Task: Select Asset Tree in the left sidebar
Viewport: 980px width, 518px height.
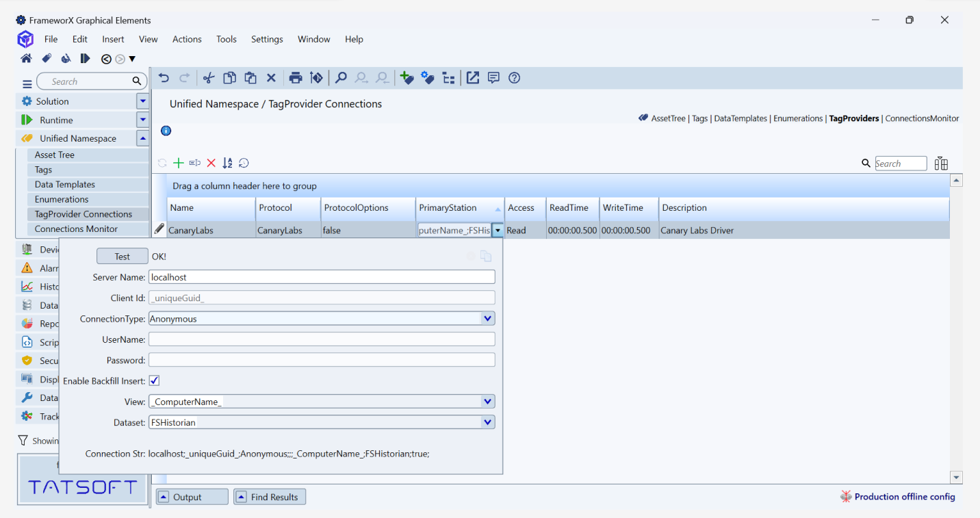Action: [x=89, y=155]
